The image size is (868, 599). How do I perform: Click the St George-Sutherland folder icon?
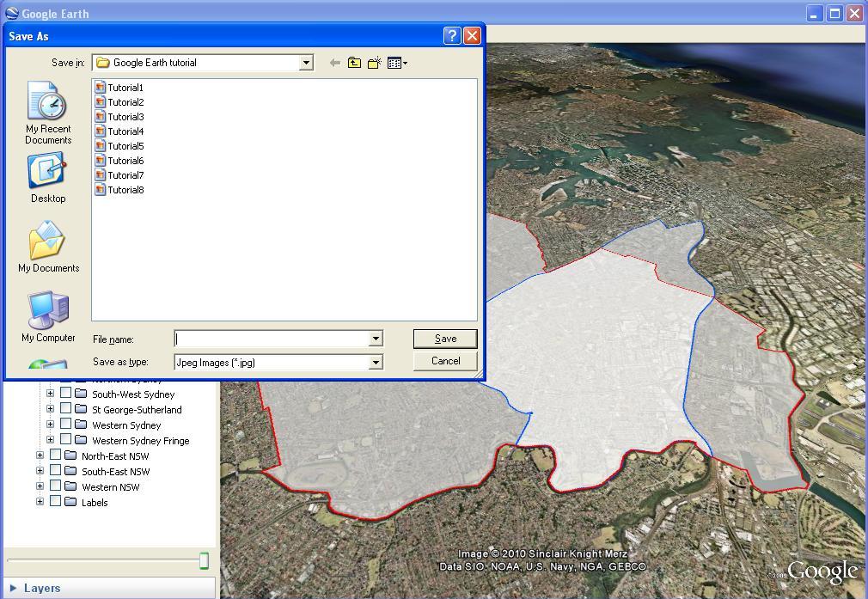tap(81, 409)
